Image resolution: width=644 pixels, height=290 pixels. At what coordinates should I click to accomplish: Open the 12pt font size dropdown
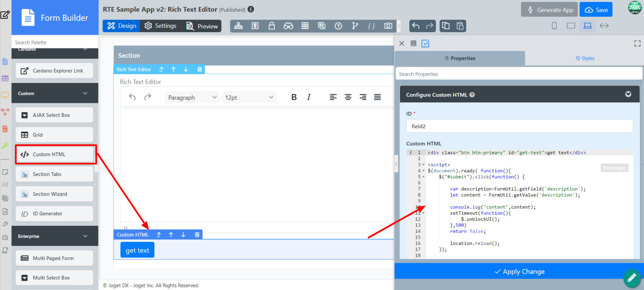click(x=249, y=97)
